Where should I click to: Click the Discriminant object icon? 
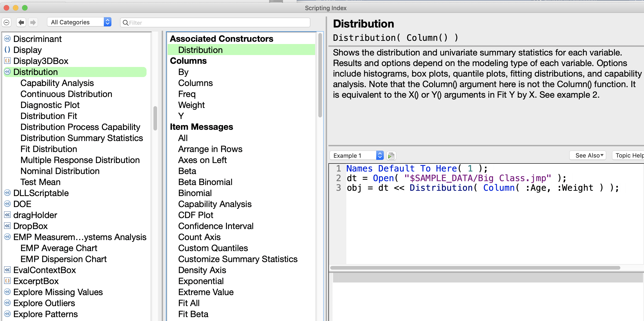(8, 39)
